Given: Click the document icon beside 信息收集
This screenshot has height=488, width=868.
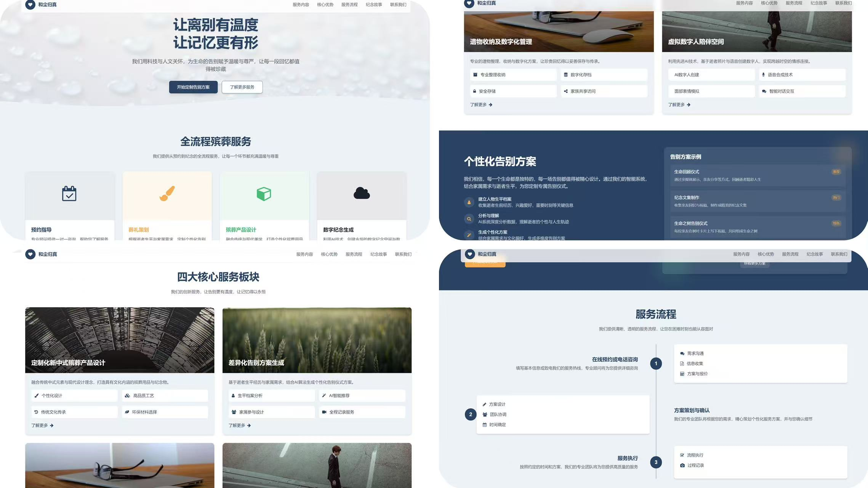Looking at the screenshot, I should (682, 364).
